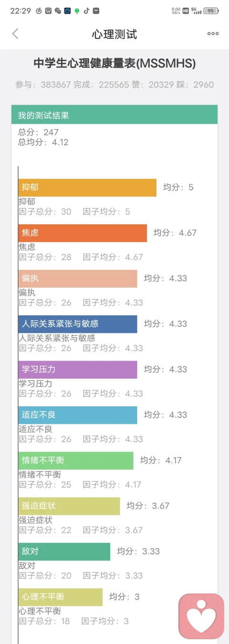Tap the 中学生心理健康量表(MSSMHS) heading
Viewport: 229px width, 644px height.
tap(114, 63)
